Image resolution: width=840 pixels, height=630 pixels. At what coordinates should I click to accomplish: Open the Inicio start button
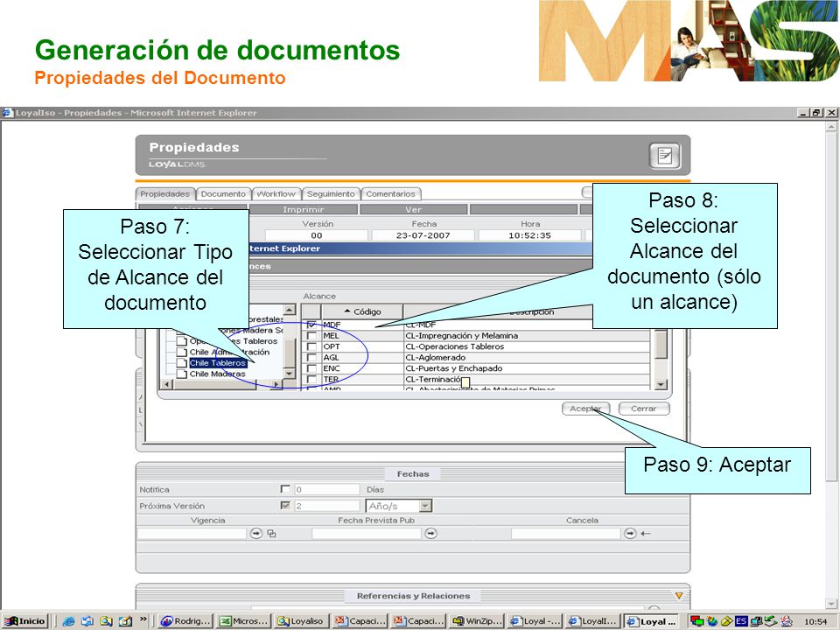click(x=24, y=621)
